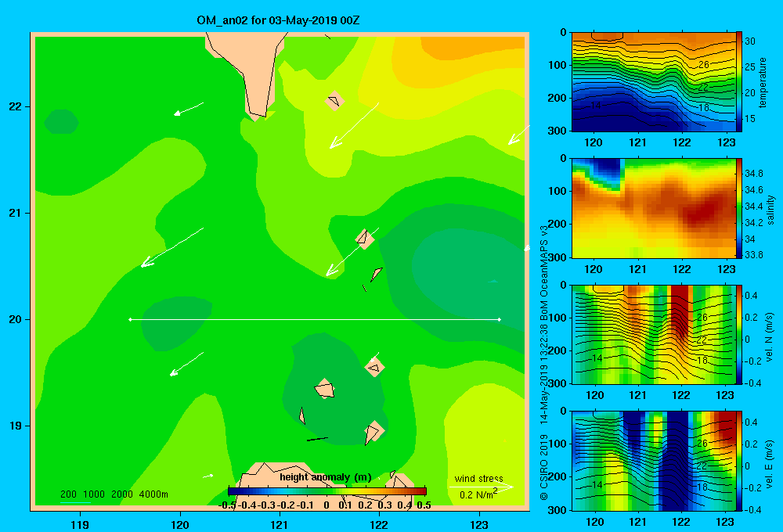Viewport: 783px width, 532px height.
Task: Select the vel. N color scale bar
Action: [738, 335]
